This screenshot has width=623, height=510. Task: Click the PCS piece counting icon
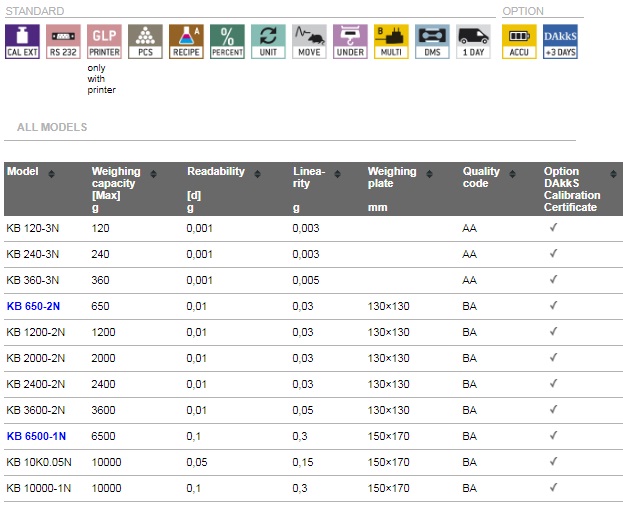click(145, 41)
